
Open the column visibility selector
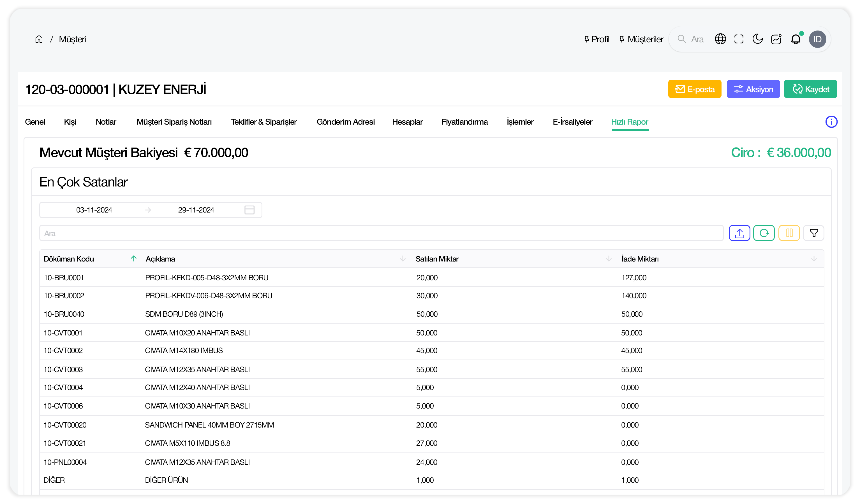(789, 233)
